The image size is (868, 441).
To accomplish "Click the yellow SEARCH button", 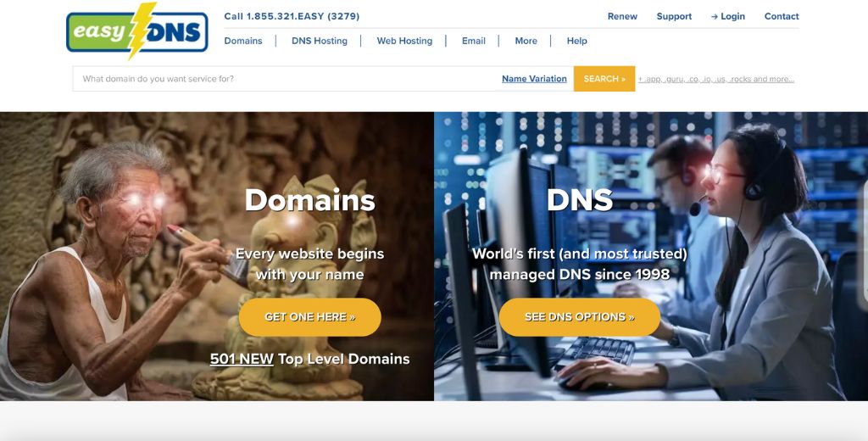I will click(x=604, y=79).
